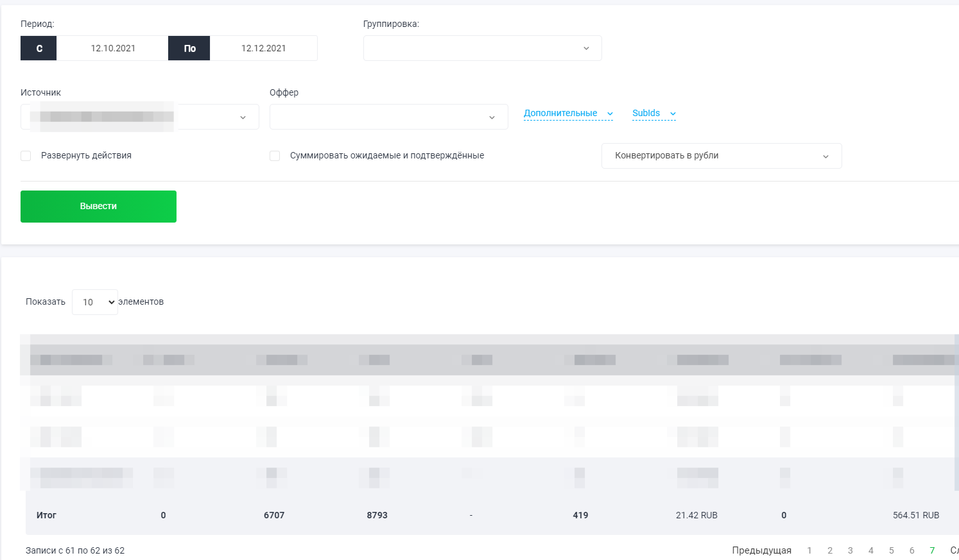Click the total value 419
This screenshot has height=560, width=959.
pos(580,515)
